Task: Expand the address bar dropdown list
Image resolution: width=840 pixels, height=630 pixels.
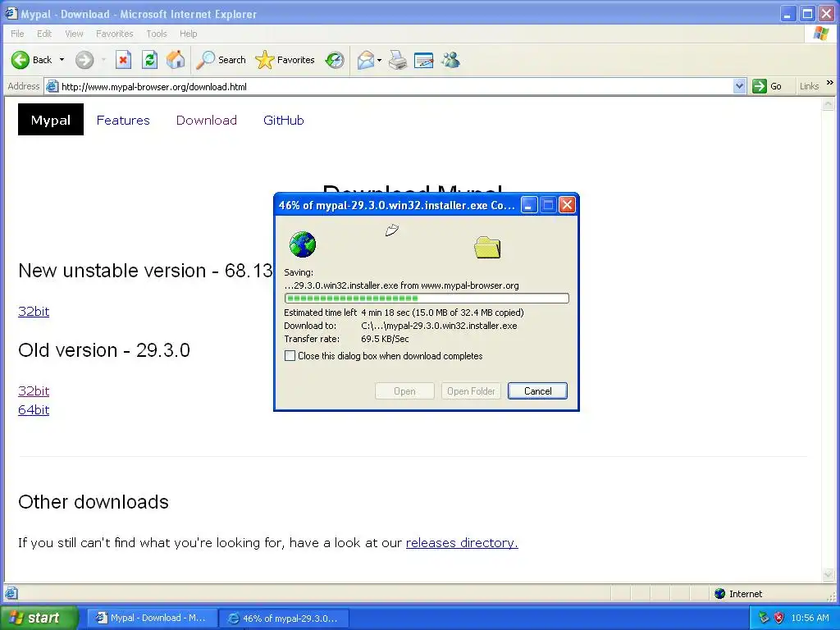Action: click(739, 86)
